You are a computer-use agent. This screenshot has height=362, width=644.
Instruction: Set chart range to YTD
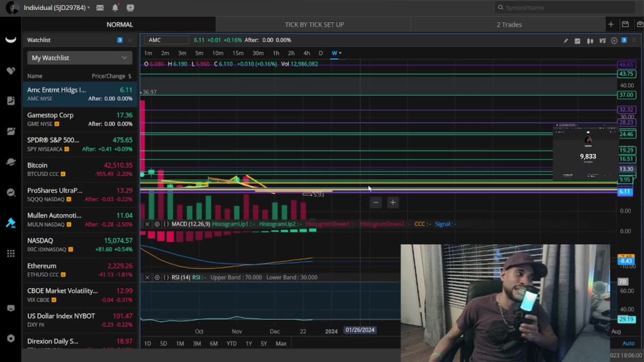[231, 343]
